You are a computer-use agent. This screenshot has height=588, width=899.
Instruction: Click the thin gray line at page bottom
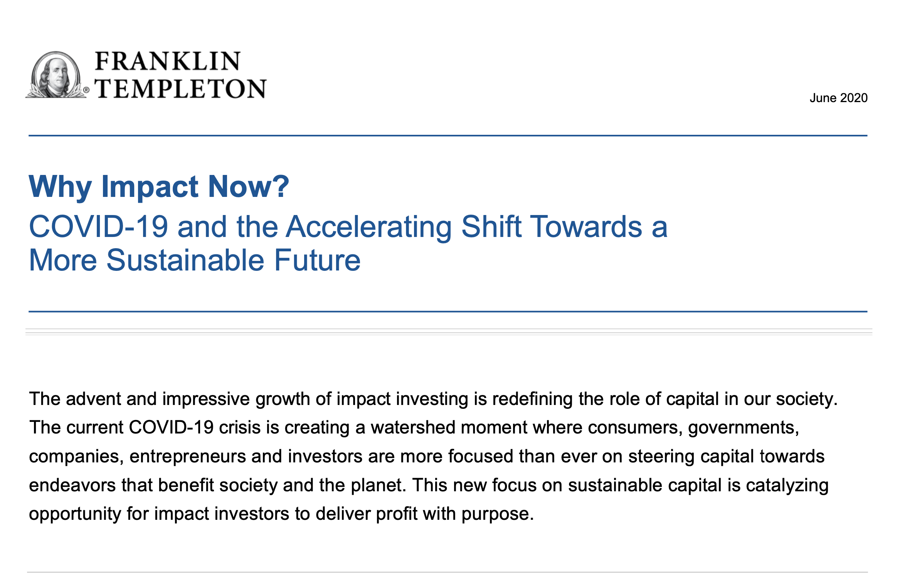click(447, 572)
